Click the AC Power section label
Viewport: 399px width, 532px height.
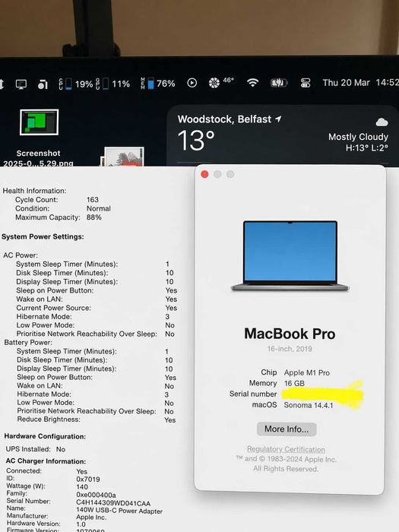21,255
